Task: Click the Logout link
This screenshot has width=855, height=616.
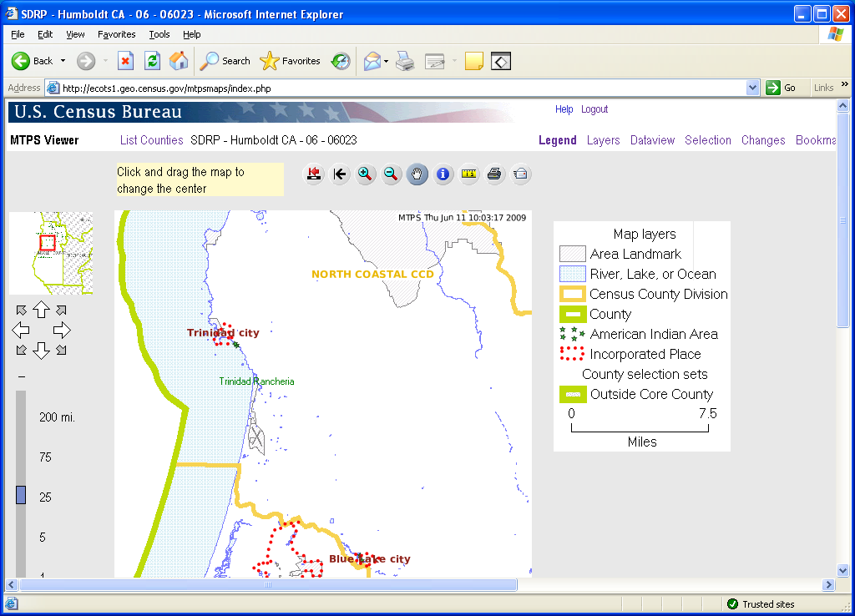Action: (594, 109)
